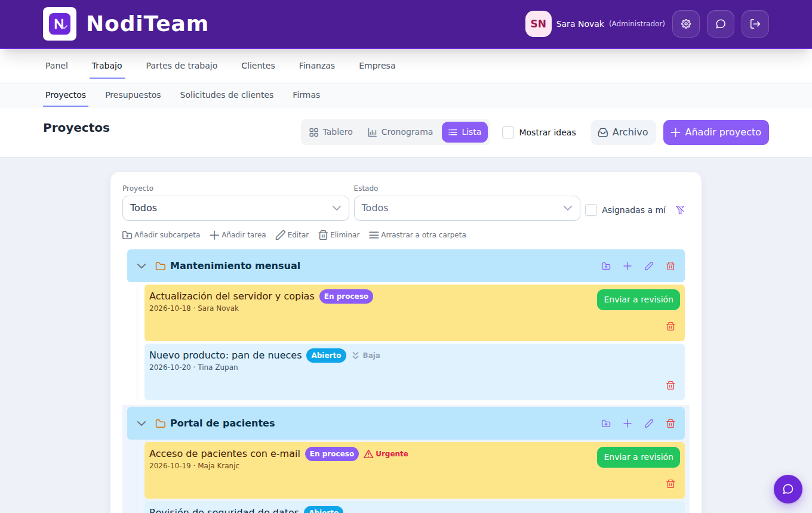Click the En proceso badge on Acceso de pacientes
Screen dimensions: 812x513
click(x=332, y=454)
